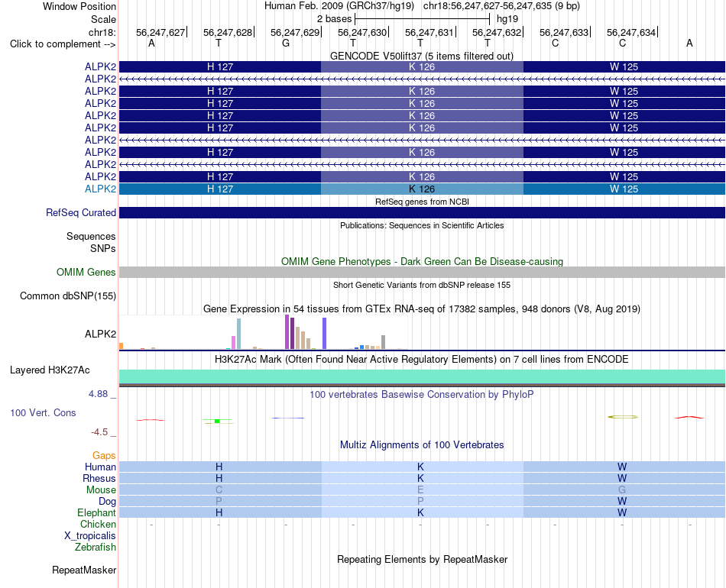Click the 100 vertebrates Basewise Conservation title
The image size is (726, 588).
coord(421,395)
